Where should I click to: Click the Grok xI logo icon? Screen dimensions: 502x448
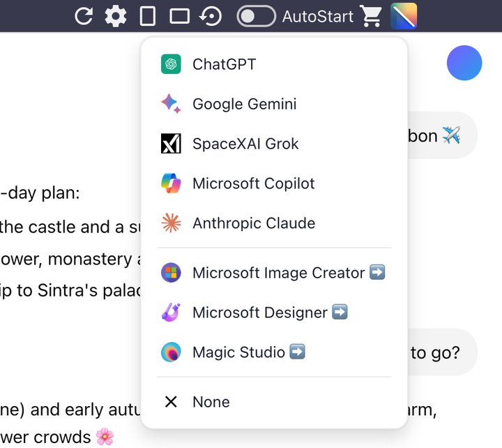pyautogui.click(x=171, y=144)
